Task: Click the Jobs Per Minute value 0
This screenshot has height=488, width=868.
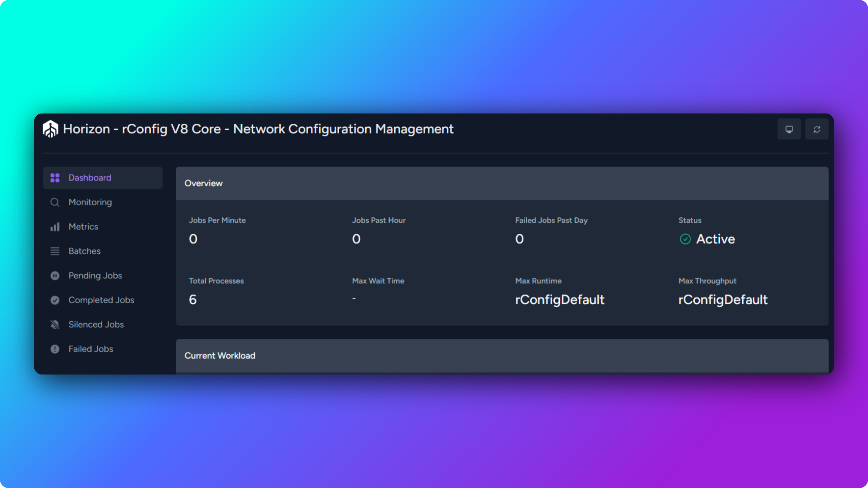Action: pyautogui.click(x=193, y=239)
